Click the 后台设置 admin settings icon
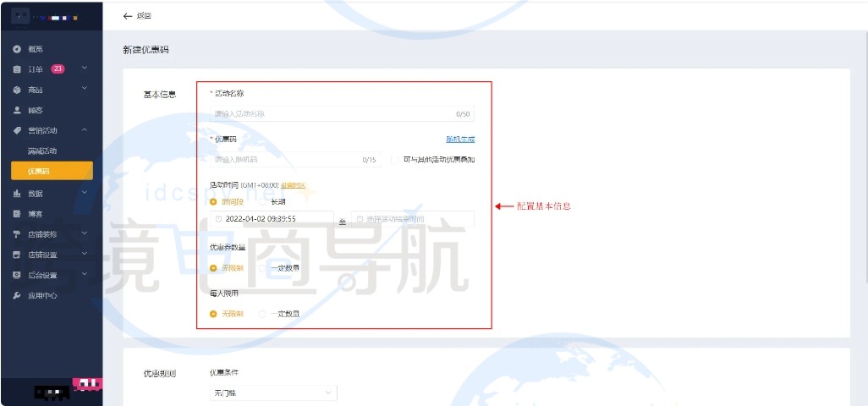This screenshot has height=406, width=868. (17, 275)
